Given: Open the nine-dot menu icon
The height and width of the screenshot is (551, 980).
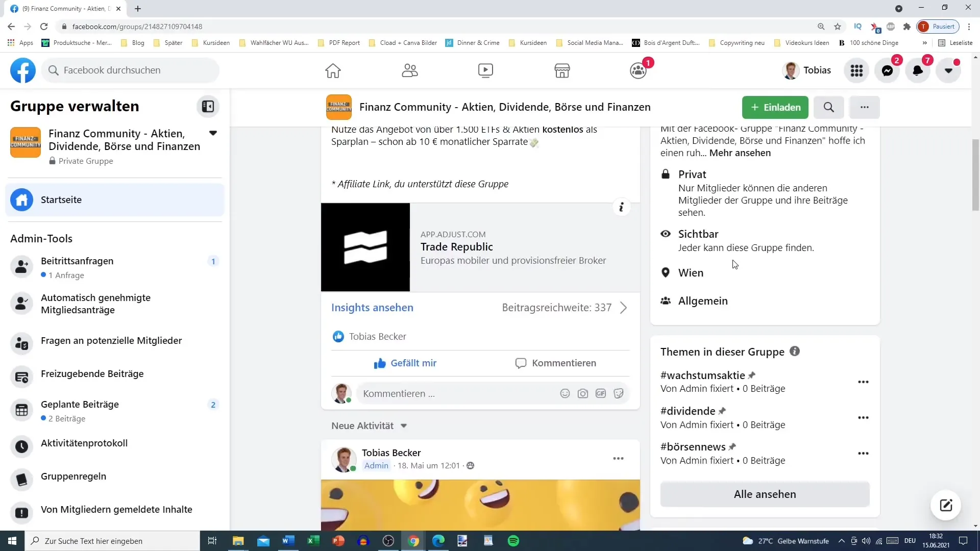Looking at the screenshot, I should [856, 70].
